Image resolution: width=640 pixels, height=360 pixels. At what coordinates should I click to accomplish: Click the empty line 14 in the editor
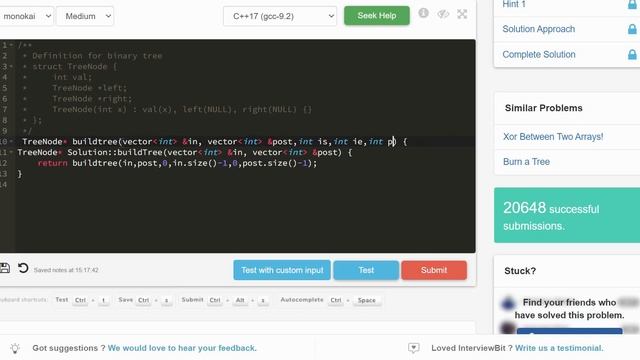[245, 184]
